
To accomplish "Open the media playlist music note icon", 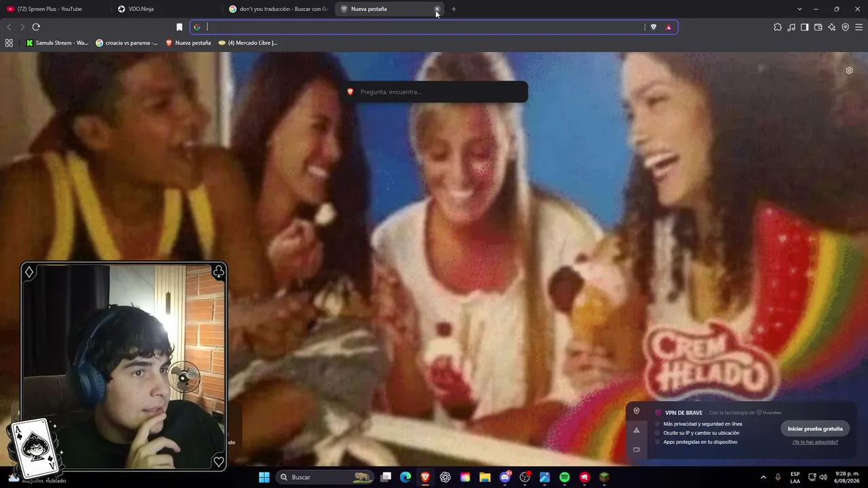I will (791, 27).
